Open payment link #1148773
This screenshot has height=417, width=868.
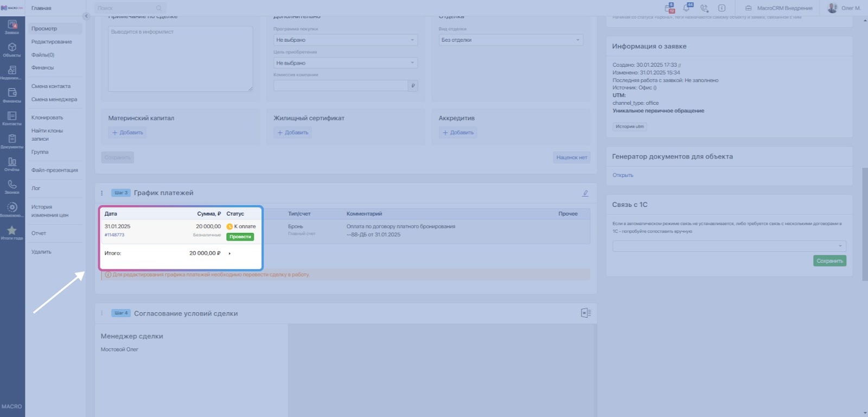(x=114, y=235)
